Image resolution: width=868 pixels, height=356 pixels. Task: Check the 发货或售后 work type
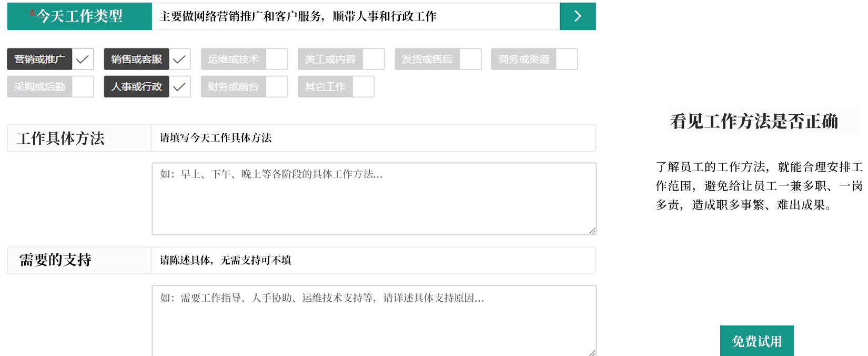(470, 60)
